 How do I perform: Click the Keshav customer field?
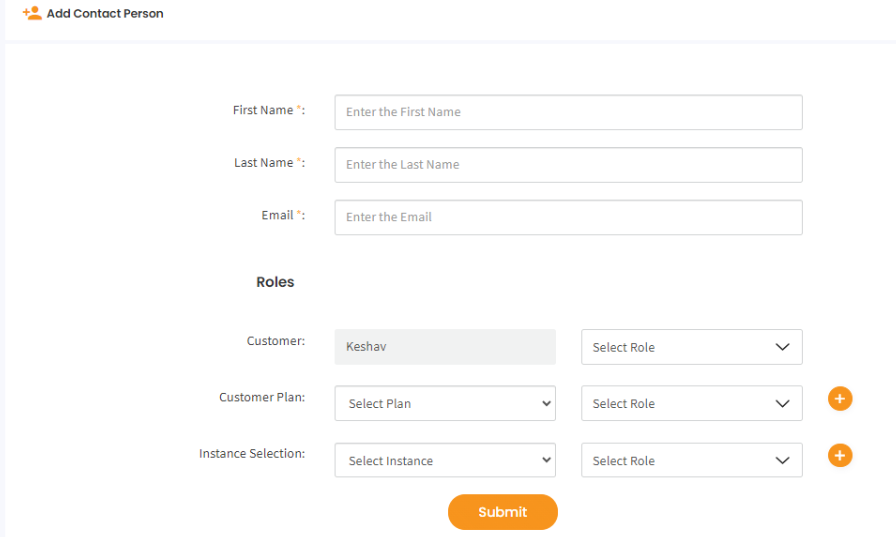click(x=445, y=347)
